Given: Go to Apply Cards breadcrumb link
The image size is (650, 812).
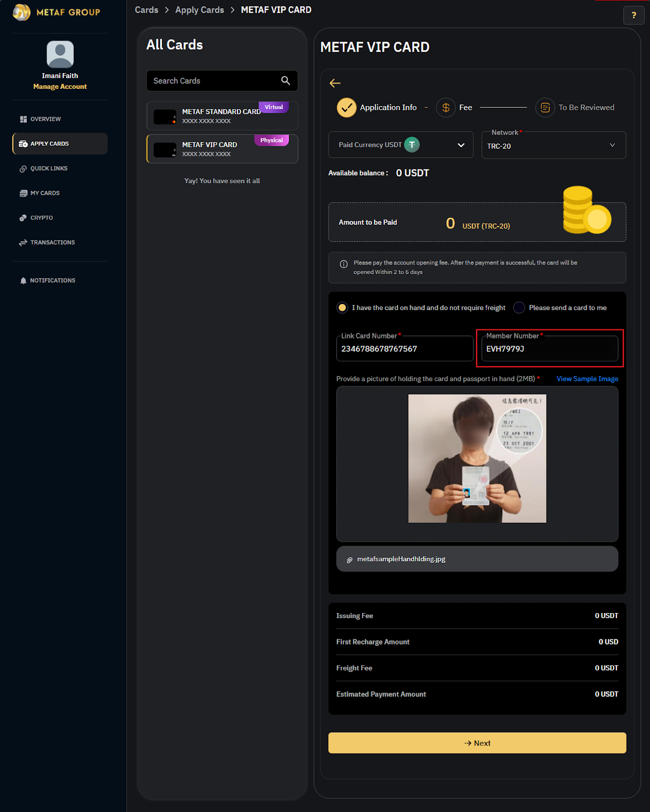Looking at the screenshot, I should click(200, 10).
